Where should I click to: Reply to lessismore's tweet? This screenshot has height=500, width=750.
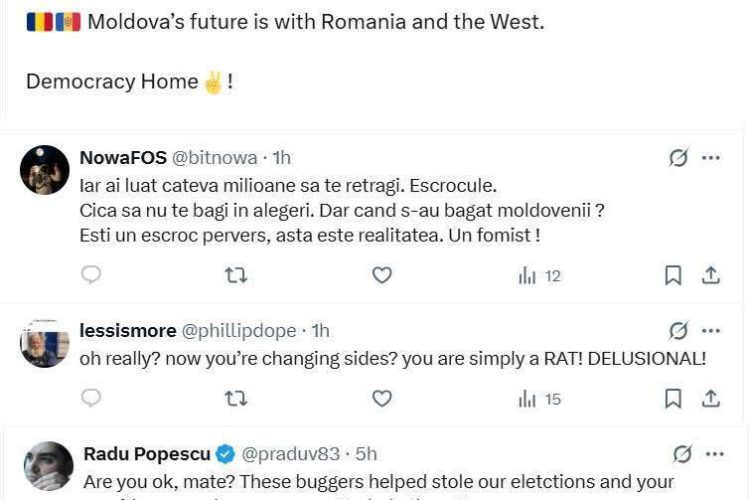pyautogui.click(x=91, y=398)
